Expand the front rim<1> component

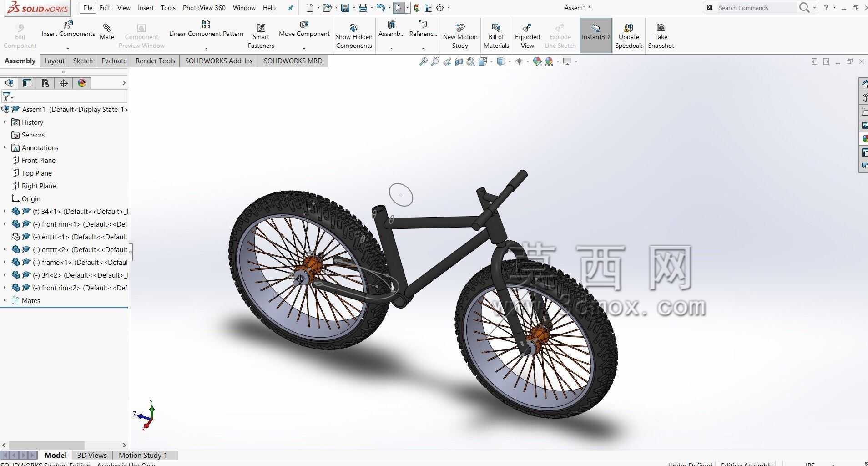[x=5, y=224]
